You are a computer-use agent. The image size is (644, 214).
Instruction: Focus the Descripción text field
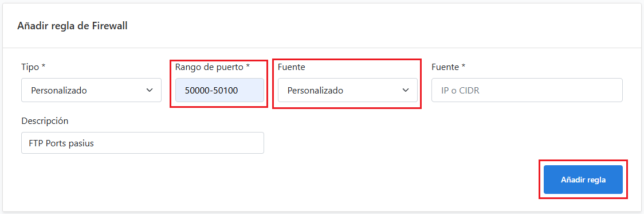[143, 143]
